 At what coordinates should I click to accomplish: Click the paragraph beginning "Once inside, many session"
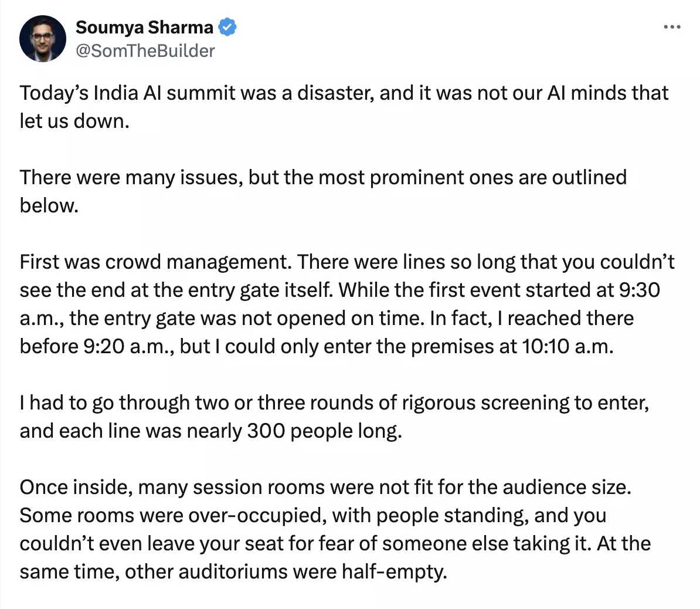pos(334,529)
